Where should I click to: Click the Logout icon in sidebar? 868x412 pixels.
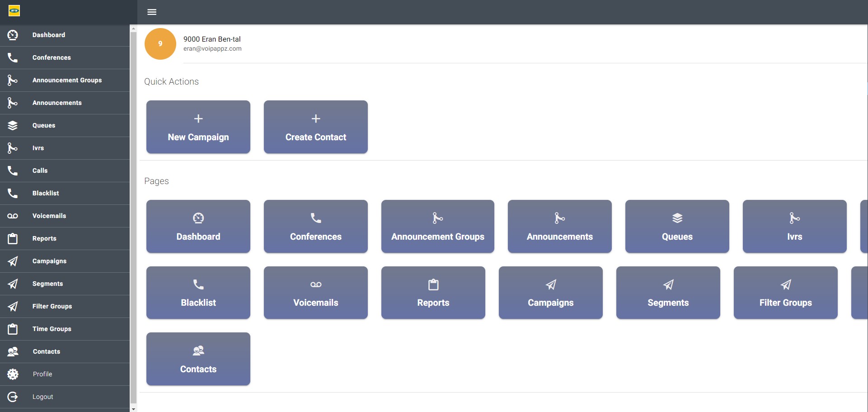pos(13,397)
